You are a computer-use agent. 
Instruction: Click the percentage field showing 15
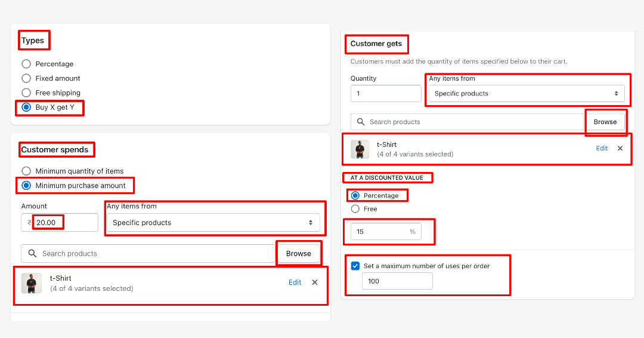click(x=386, y=232)
